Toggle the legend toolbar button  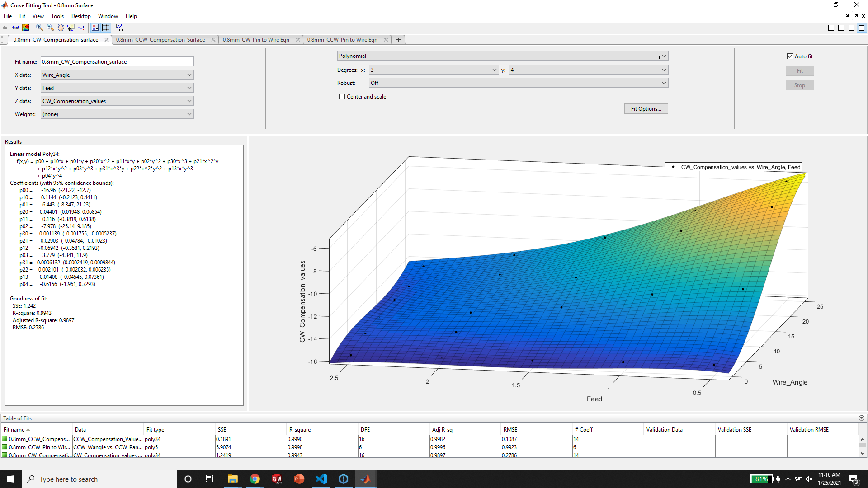[x=95, y=28]
